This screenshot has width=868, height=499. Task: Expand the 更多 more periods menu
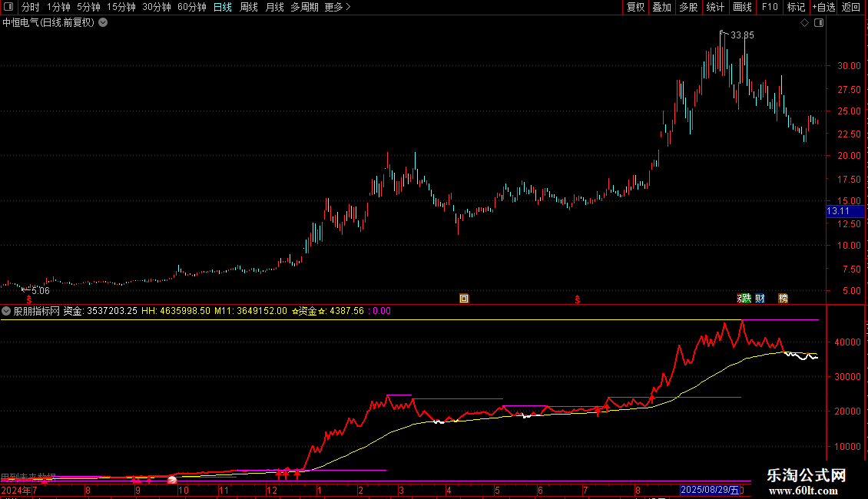click(x=338, y=7)
